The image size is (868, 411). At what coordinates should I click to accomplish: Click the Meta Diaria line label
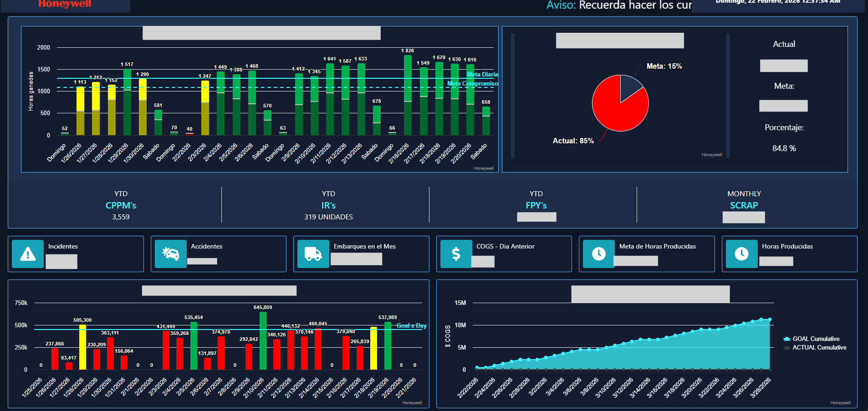pos(482,74)
